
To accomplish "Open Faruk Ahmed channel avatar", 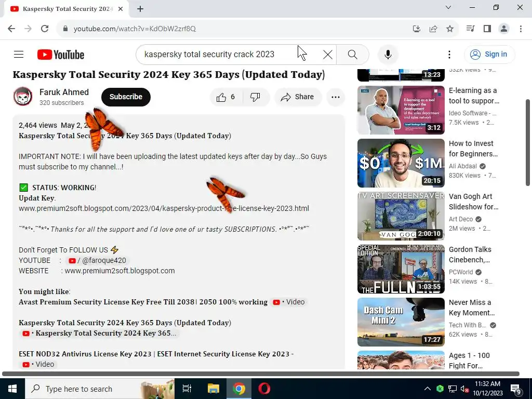I will pos(23,97).
